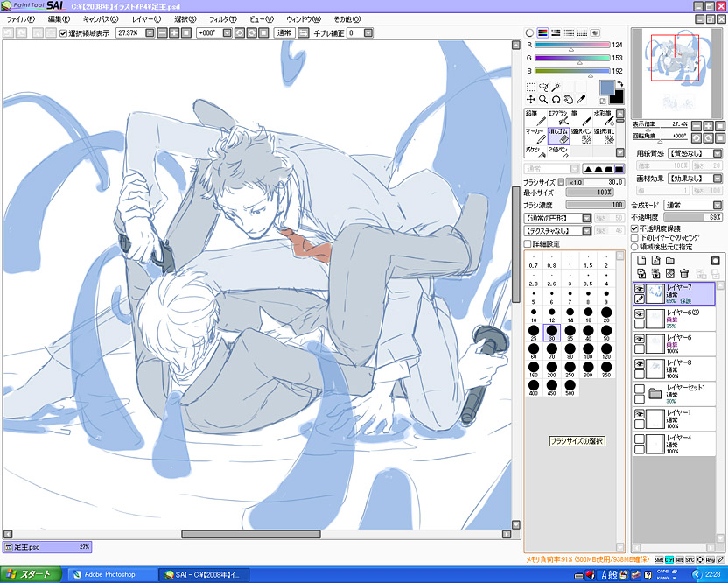This screenshot has height=583, width=728.
Task: Choose the エアブラシ airbrush tool
Action: click(558, 117)
